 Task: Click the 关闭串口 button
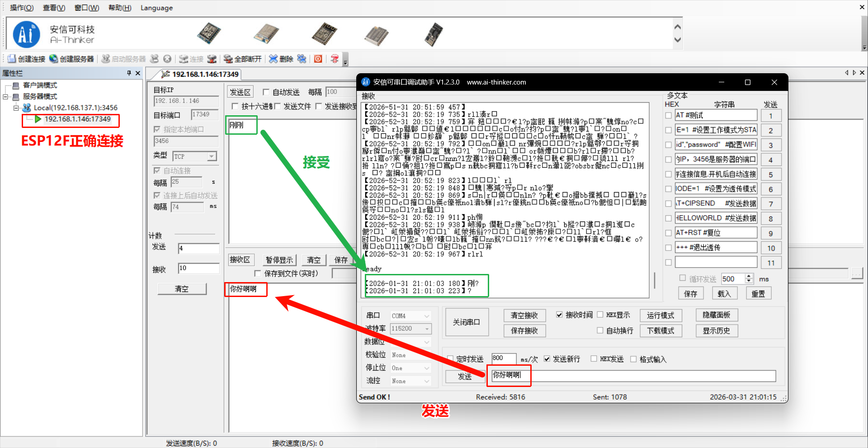pos(467,321)
